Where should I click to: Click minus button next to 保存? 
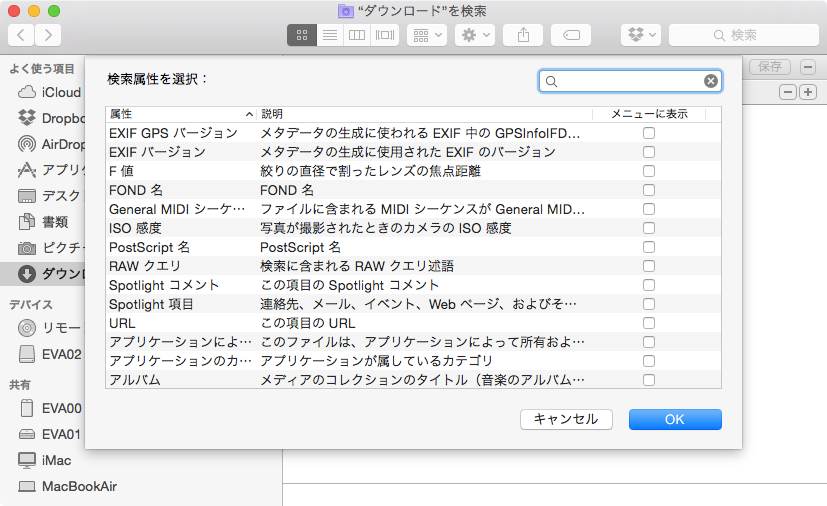[x=808, y=66]
